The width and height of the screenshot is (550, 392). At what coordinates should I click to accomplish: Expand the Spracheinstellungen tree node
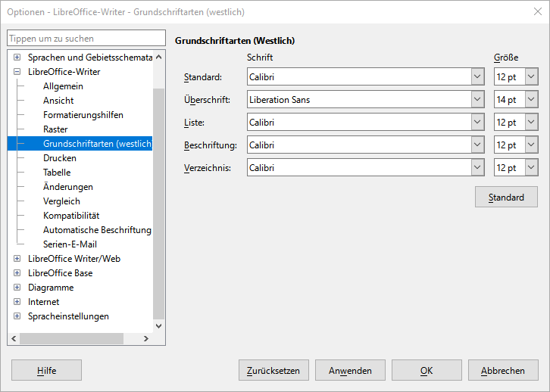[x=17, y=316]
